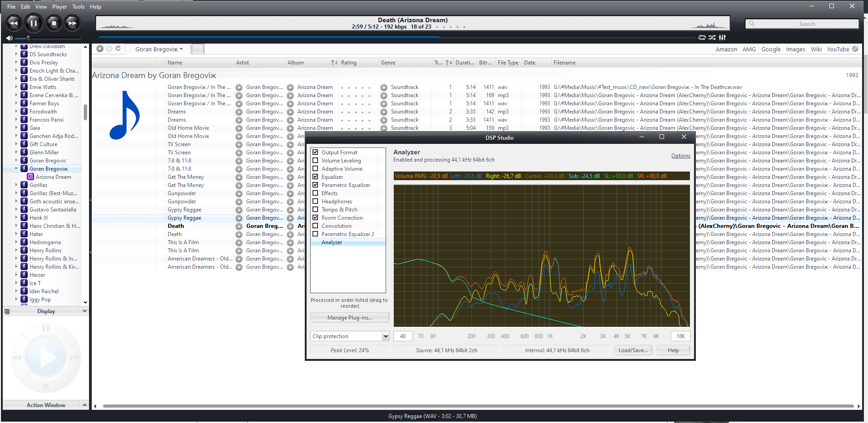Toggle Room Correction checkbox

[315, 217]
